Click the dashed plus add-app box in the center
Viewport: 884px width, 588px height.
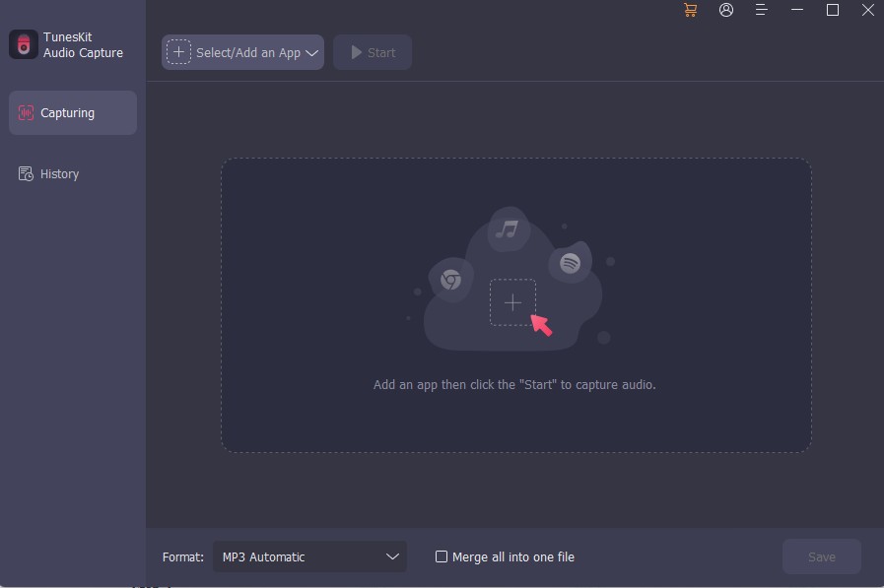[512, 302]
